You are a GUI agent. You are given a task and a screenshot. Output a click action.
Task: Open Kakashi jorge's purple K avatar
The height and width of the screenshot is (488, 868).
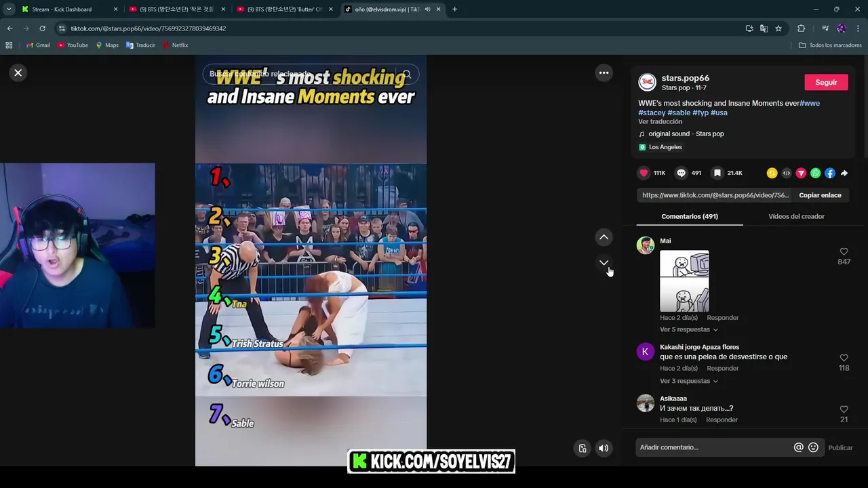coord(646,351)
